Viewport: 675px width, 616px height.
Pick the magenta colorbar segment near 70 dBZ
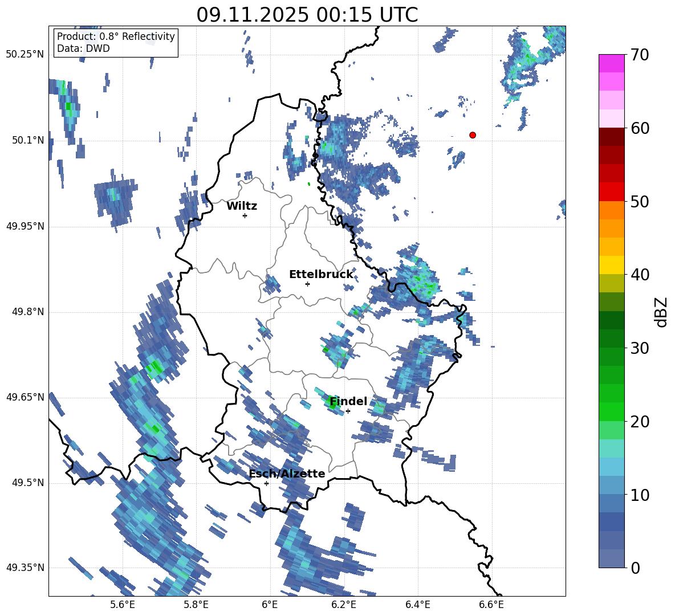point(611,63)
